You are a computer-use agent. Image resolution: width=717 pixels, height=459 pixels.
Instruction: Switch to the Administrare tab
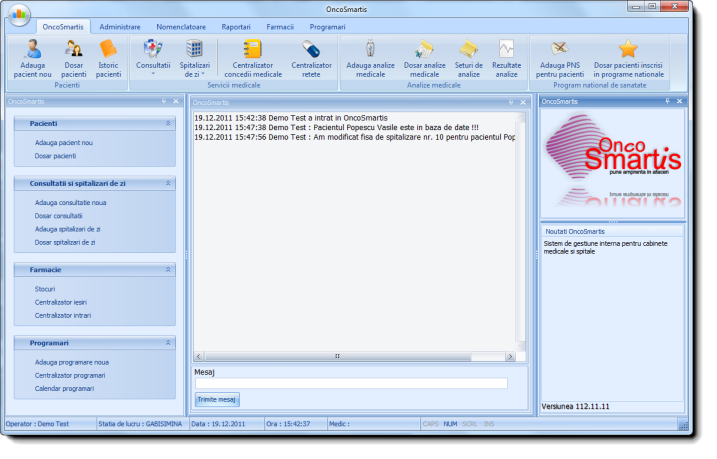point(120,27)
